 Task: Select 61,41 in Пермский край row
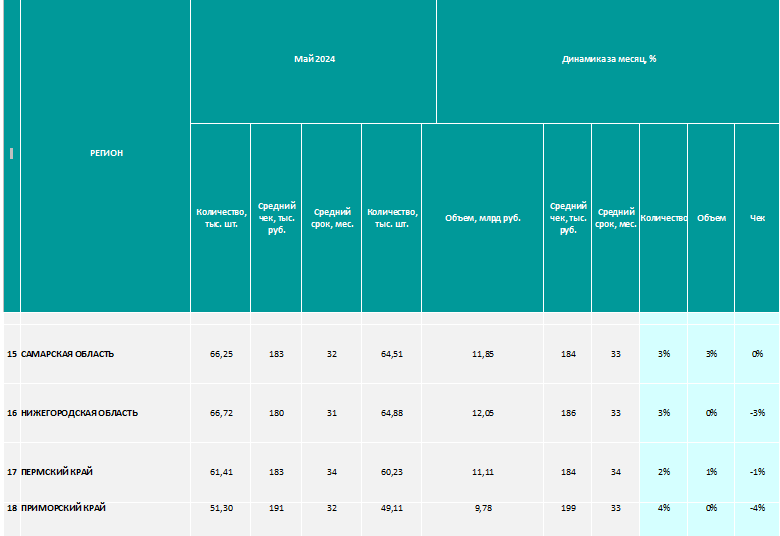(221, 471)
